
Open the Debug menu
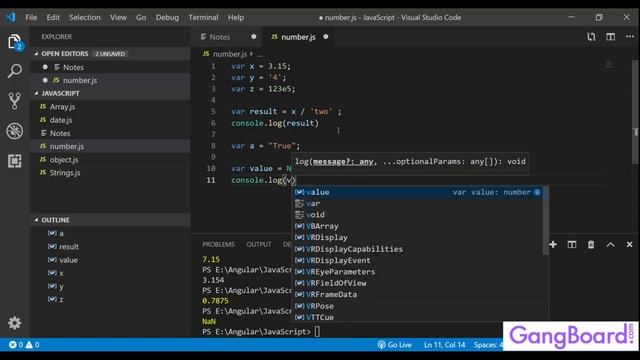[167, 17]
